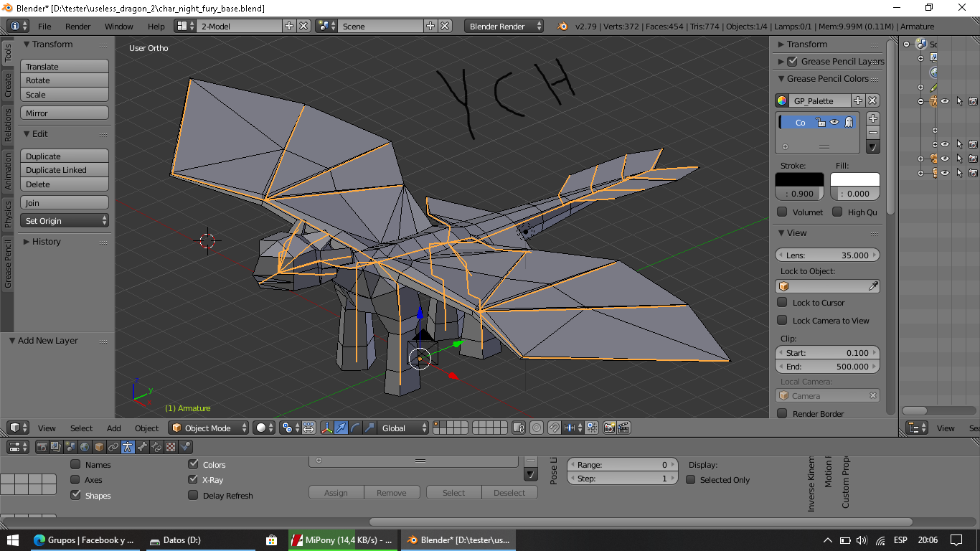Enable the translate manipulator arrow icon
This screenshot has width=980, height=551.
[x=341, y=428]
